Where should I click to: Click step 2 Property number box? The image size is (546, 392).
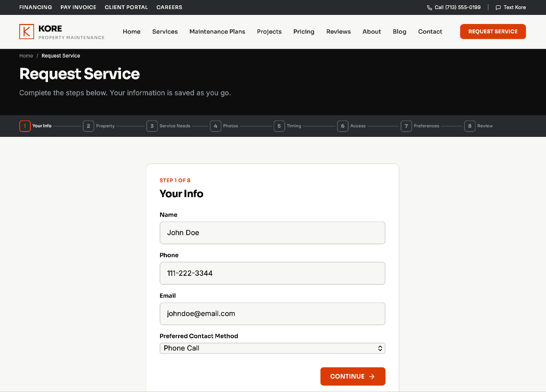coord(89,126)
